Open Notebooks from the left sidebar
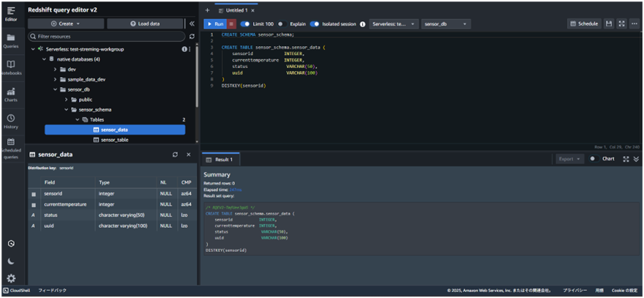This screenshot has height=298, width=644. (11, 67)
